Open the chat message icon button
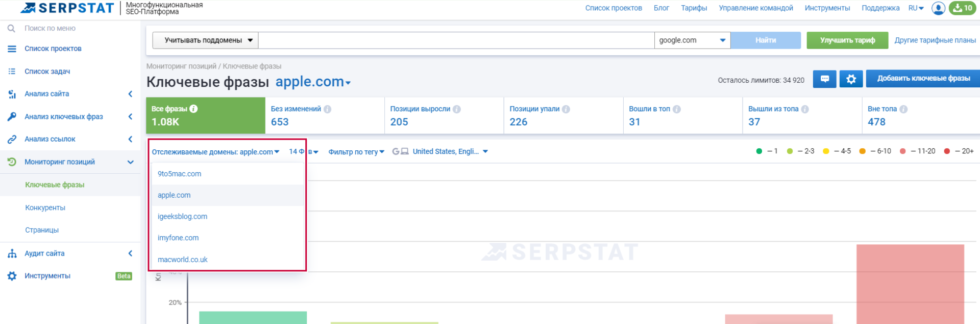 tap(824, 79)
